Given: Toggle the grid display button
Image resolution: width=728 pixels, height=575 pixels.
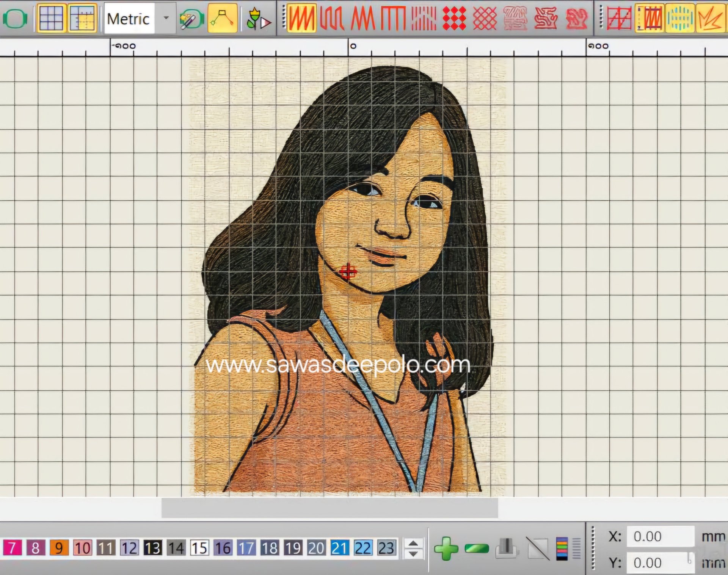Looking at the screenshot, I should [x=51, y=18].
